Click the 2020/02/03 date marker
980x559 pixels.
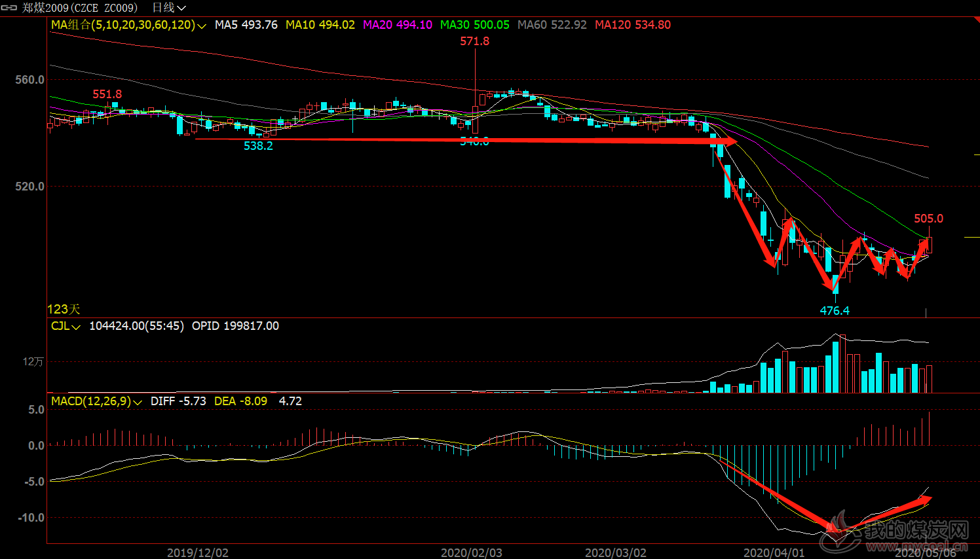click(472, 552)
